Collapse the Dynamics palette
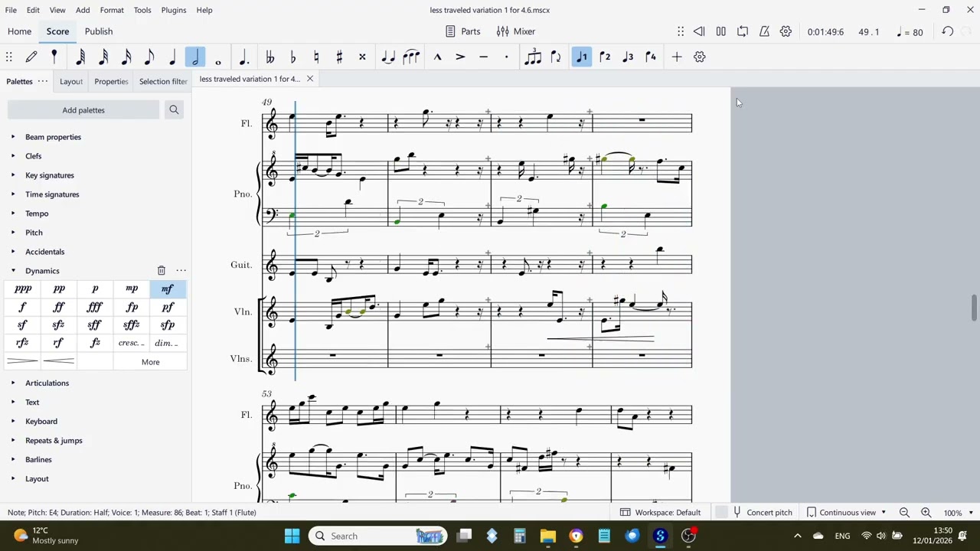Screen dimensions: 980x551 coord(13,271)
